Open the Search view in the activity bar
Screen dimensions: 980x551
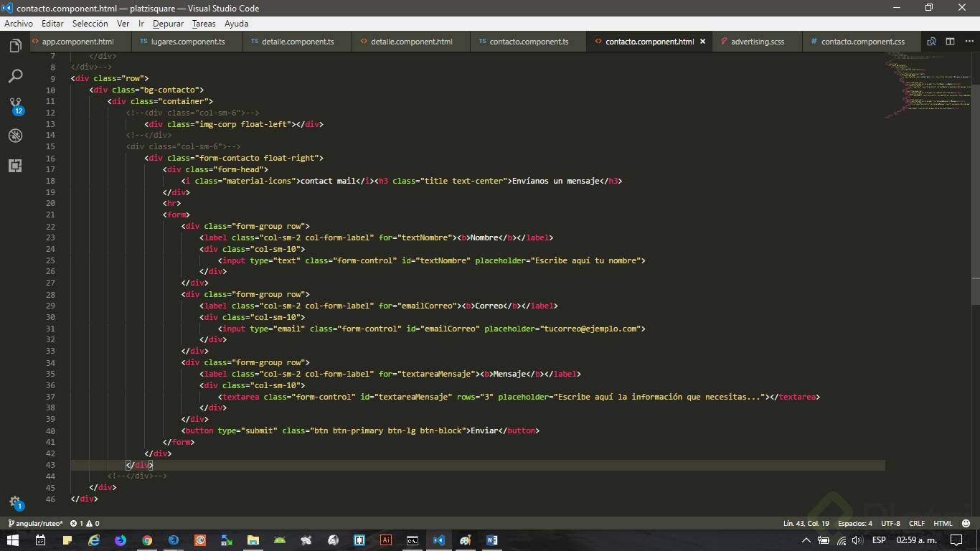click(x=15, y=76)
